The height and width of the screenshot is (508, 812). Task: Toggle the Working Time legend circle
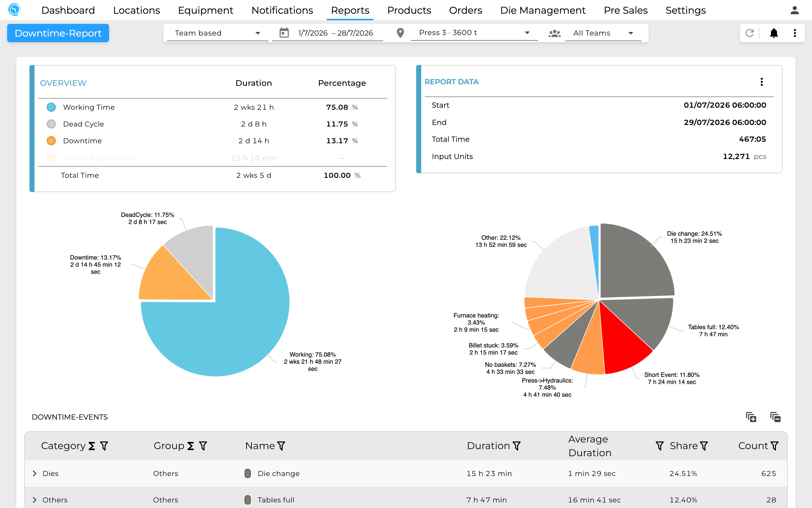[51, 107]
